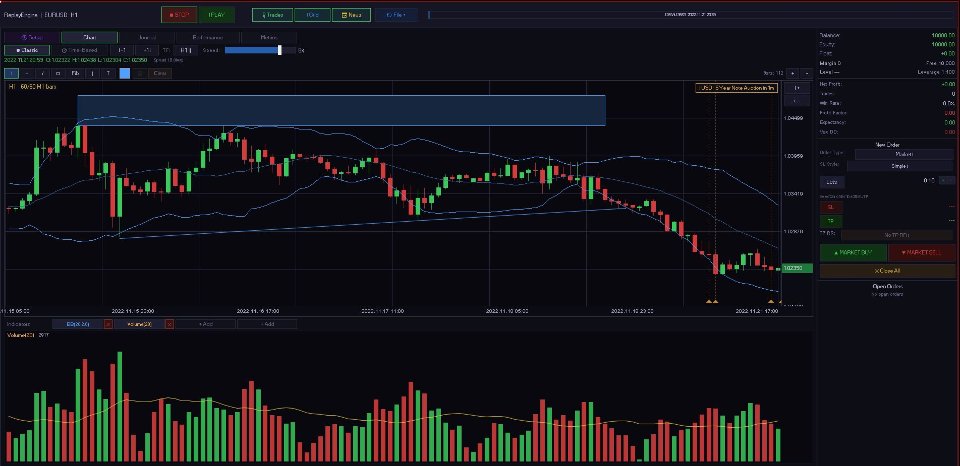This screenshot has width=960, height=466.
Task: Switch to the Performance tab
Action: (x=208, y=37)
